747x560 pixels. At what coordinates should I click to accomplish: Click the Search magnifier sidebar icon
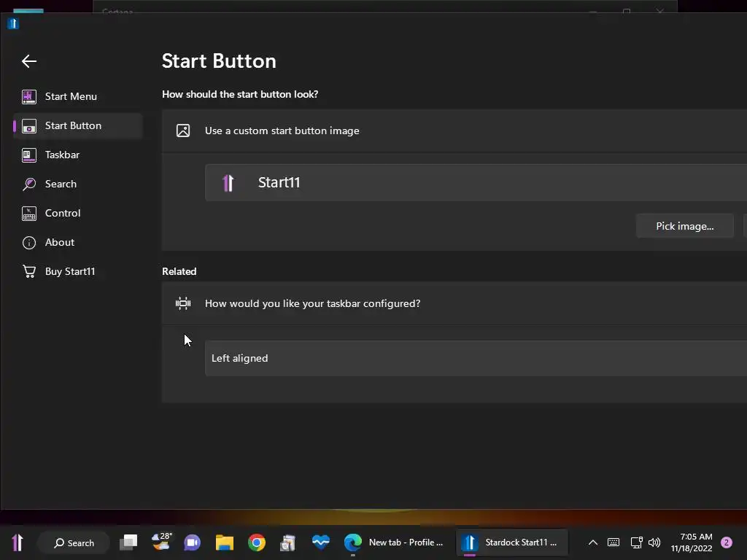[x=29, y=184]
